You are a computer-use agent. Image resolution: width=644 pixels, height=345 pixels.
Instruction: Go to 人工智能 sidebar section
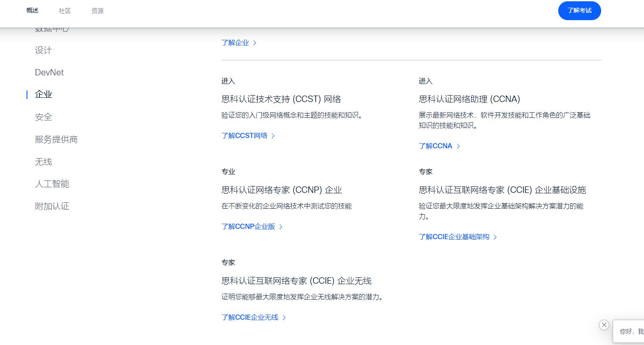(52, 184)
